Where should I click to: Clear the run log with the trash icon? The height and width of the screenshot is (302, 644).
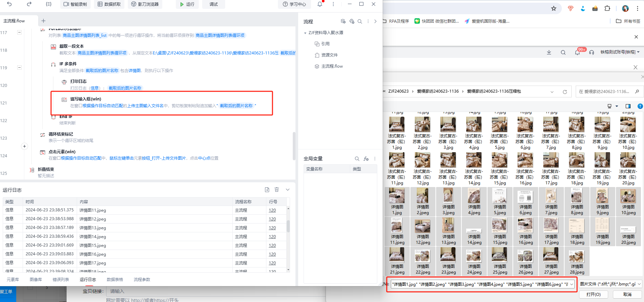(277, 190)
